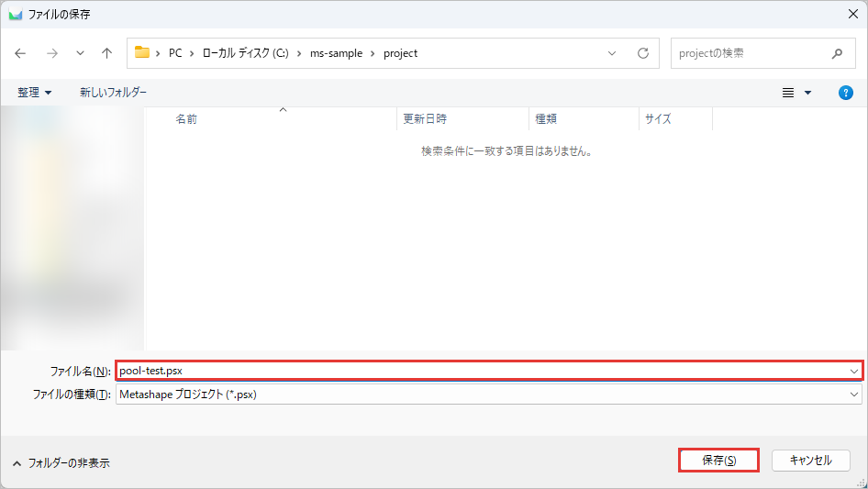The height and width of the screenshot is (489, 868).
Task: Change the view layout icon
Action: [788, 93]
